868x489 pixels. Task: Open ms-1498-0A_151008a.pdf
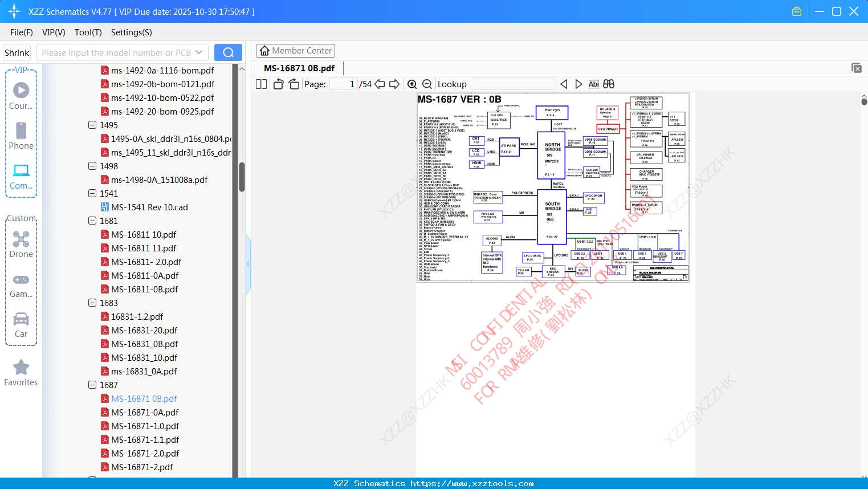click(159, 180)
